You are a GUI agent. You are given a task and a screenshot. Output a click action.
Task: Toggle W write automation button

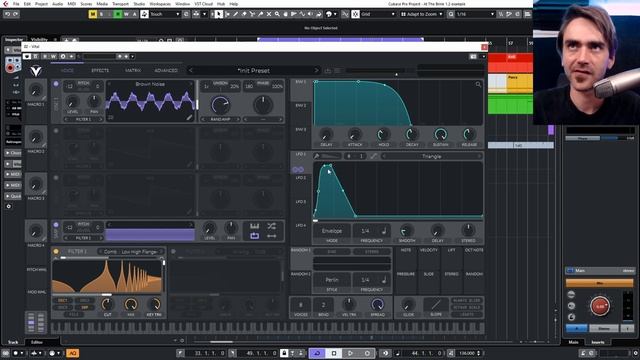coord(126,14)
